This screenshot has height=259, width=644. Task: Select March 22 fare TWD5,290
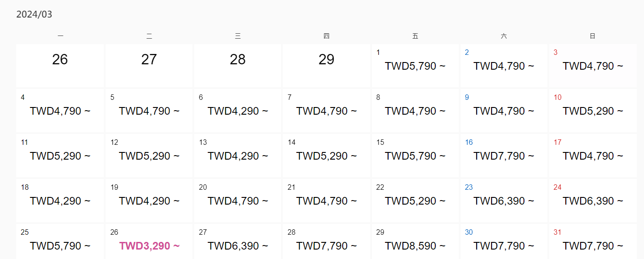(x=415, y=201)
